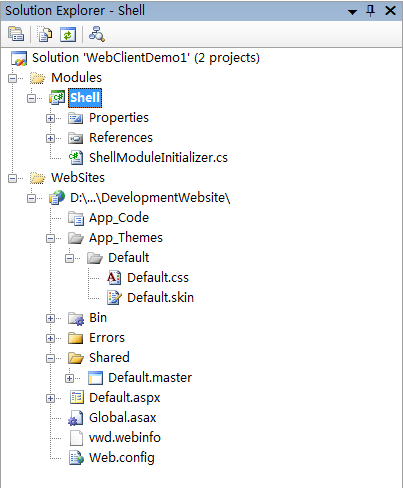Expand the References node
403x488 pixels.
click(x=51, y=139)
